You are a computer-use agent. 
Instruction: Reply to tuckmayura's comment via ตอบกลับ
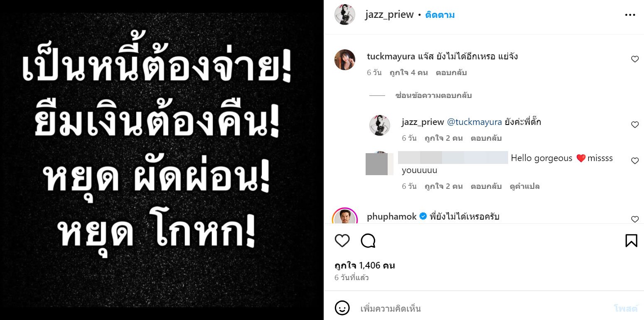(451, 73)
